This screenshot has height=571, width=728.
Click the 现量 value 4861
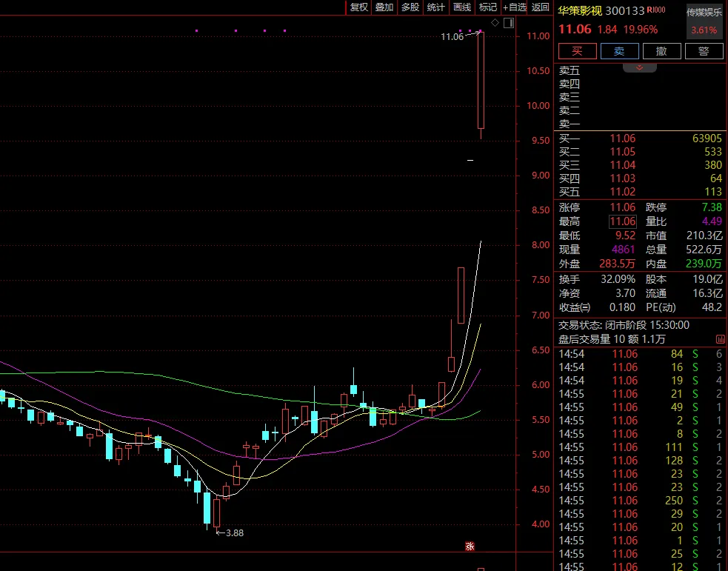click(x=624, y=250)
